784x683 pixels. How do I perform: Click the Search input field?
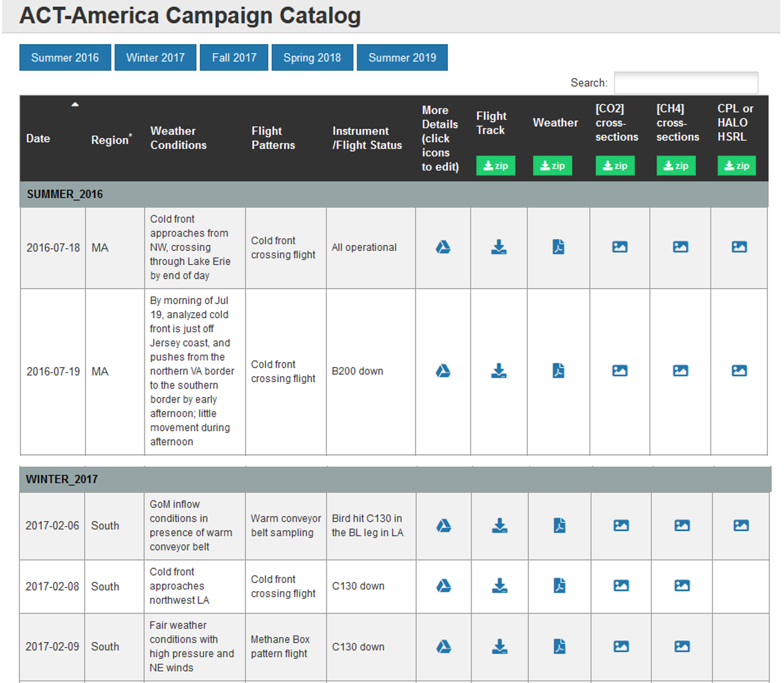[x=685, y=83]
